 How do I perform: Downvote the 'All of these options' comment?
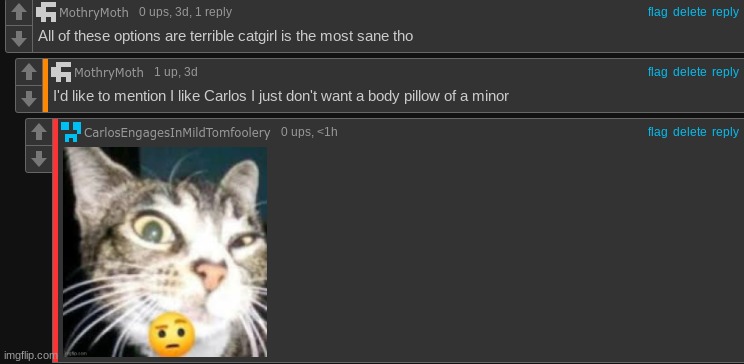point(19,38)
